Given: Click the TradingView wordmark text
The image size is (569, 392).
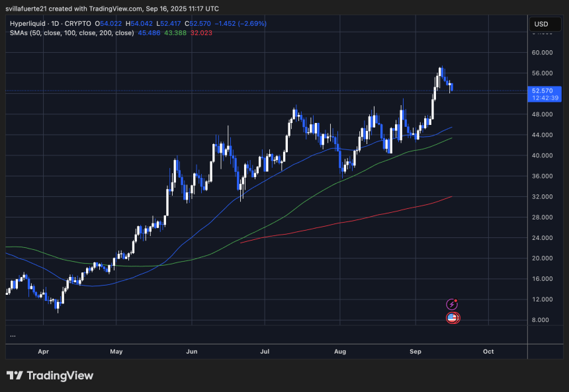Looking at the screenshot, I should point(62,375).
